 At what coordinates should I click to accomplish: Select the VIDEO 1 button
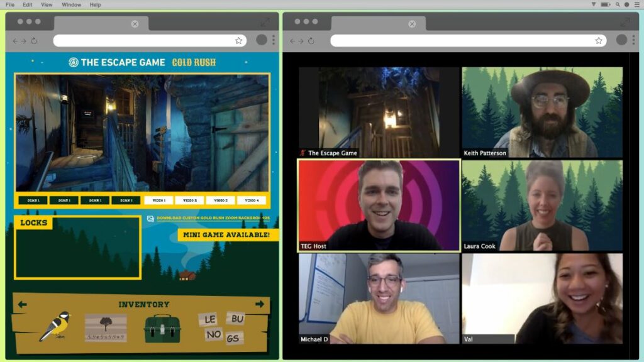(159, 200)
